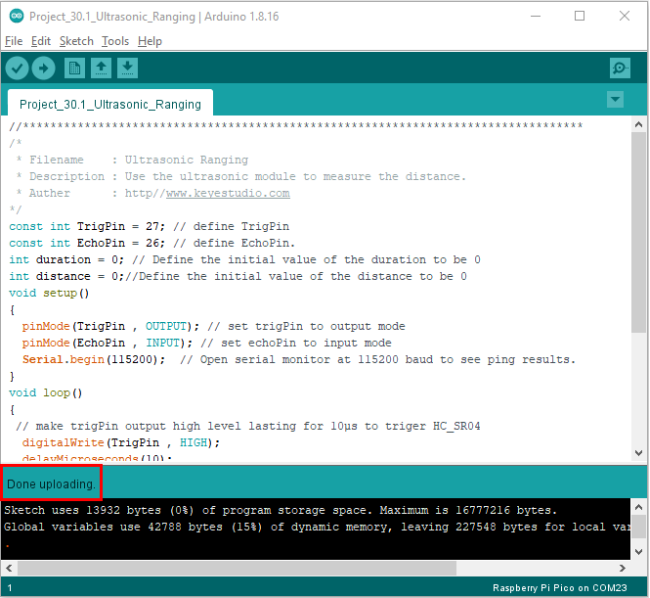Click the horizontal scrollbar left arrow
The image size is (650, 598).
[x=9, y=568]
